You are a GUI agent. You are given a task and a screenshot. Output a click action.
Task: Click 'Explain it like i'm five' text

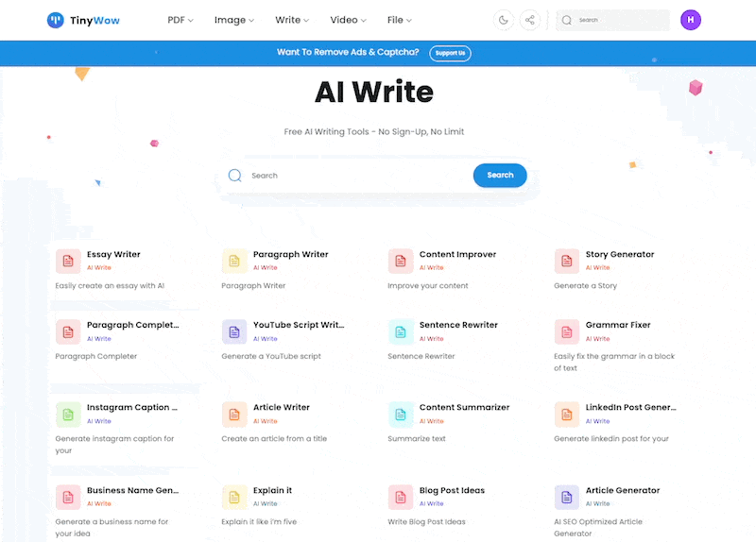(x=259, y=522)
